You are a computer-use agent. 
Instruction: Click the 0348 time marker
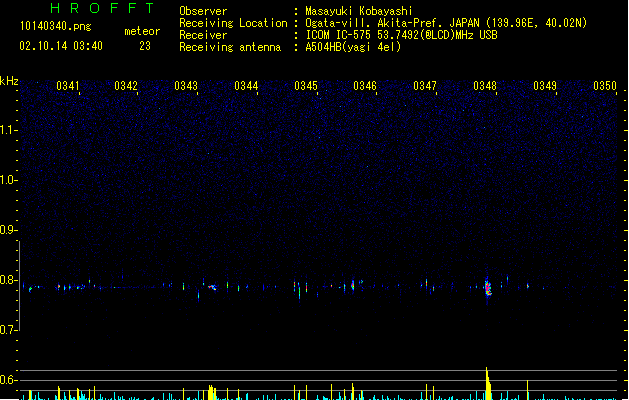tap(485, 86)
